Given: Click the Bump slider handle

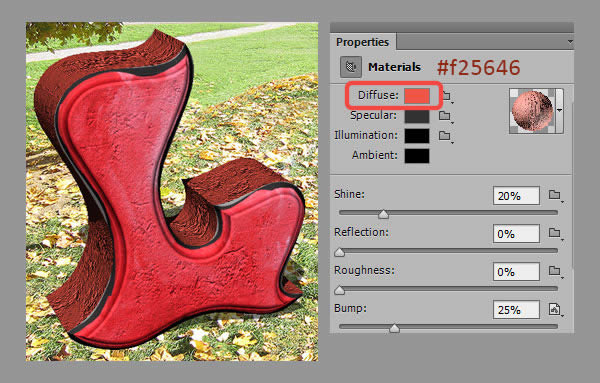Looking at the screenshot, I should point(394,328).
